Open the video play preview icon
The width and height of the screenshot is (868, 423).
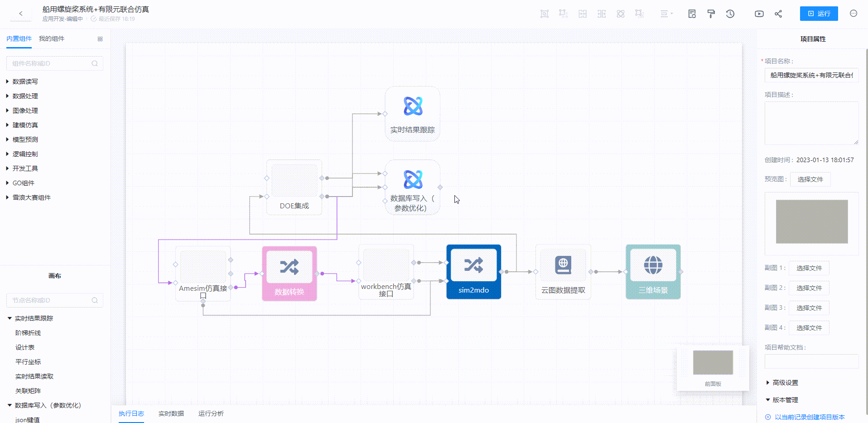click(x=759, y=14)
